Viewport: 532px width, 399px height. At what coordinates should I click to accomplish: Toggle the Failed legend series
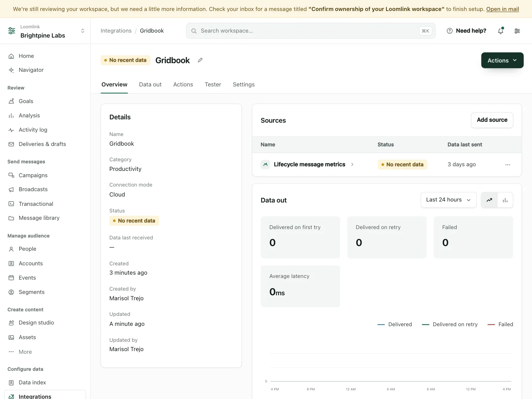[x=500, y=325]
